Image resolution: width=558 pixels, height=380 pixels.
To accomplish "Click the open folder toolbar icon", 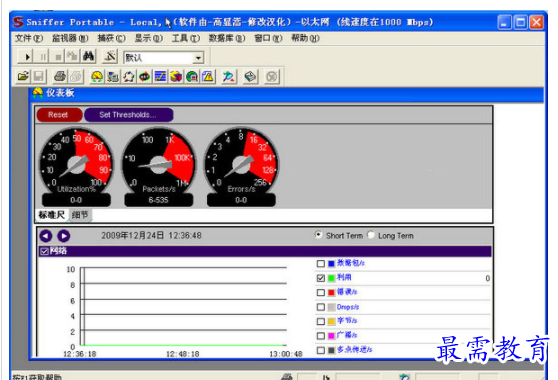I will [23, 76].
